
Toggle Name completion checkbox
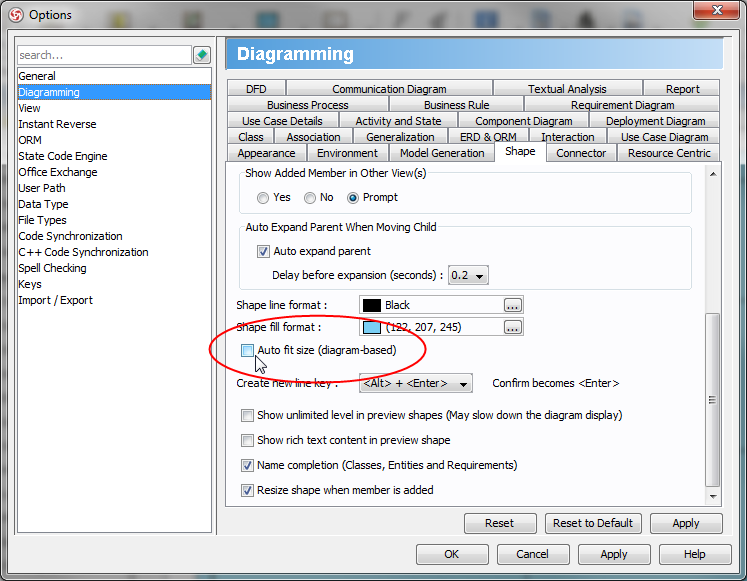click(248, 465)
